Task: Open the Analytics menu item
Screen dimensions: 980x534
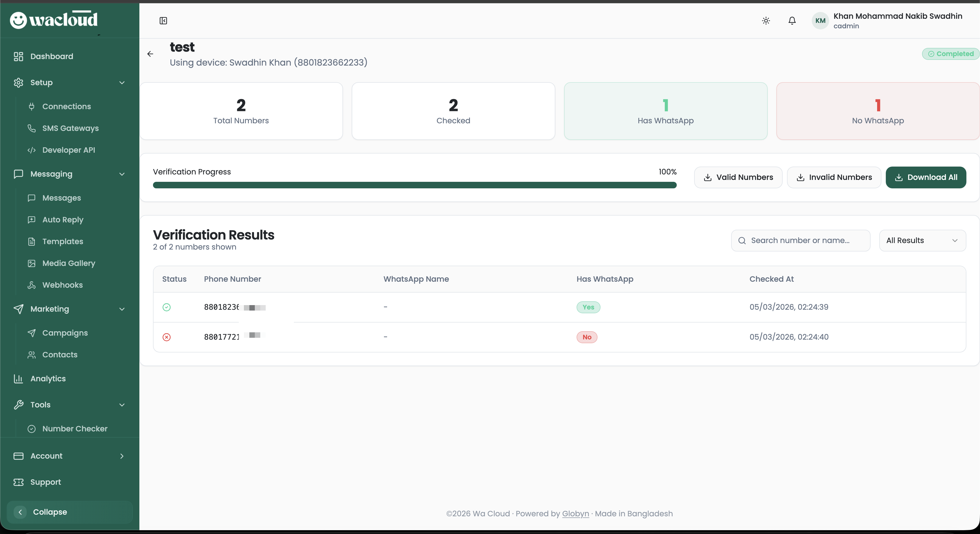Action: (x=48, y=379)
